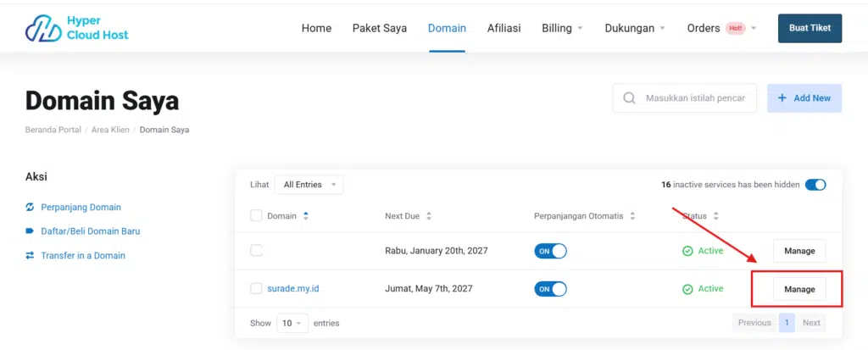Click the date Rabu, January 20th, 2027
The width and height of the screenshot is (868, 350).
tap(437, 251)
